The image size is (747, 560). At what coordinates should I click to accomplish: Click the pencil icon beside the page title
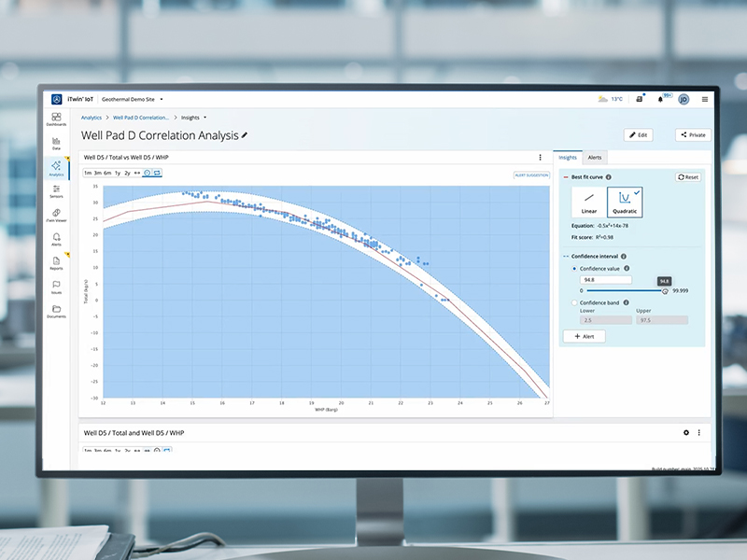click(245, 135)
